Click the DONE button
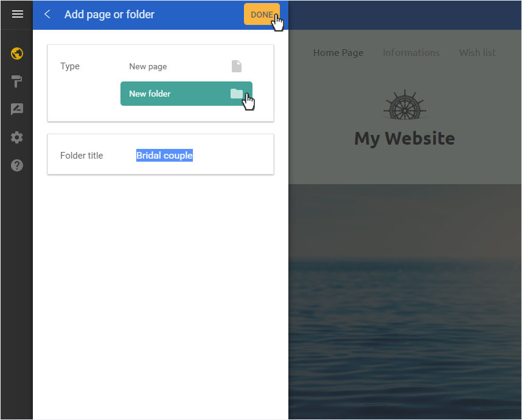Screen dimensions: 522x420 [262, 15]
